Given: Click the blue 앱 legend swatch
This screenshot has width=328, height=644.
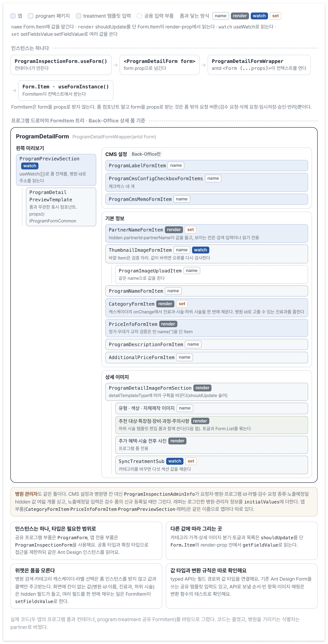Looking at the screenshot, I should [x=13, y=16].
